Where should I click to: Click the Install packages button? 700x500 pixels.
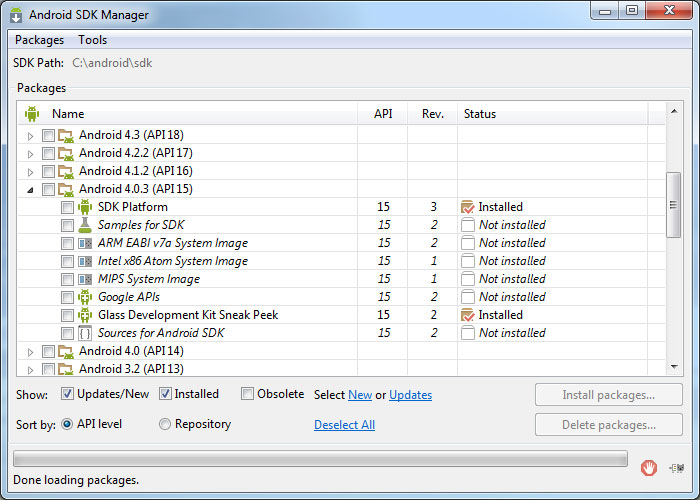click(608, 395)
